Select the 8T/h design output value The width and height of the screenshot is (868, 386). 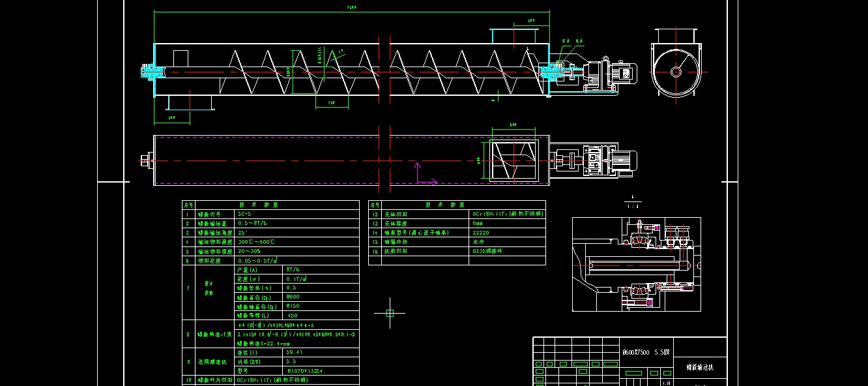click(293, 269)
